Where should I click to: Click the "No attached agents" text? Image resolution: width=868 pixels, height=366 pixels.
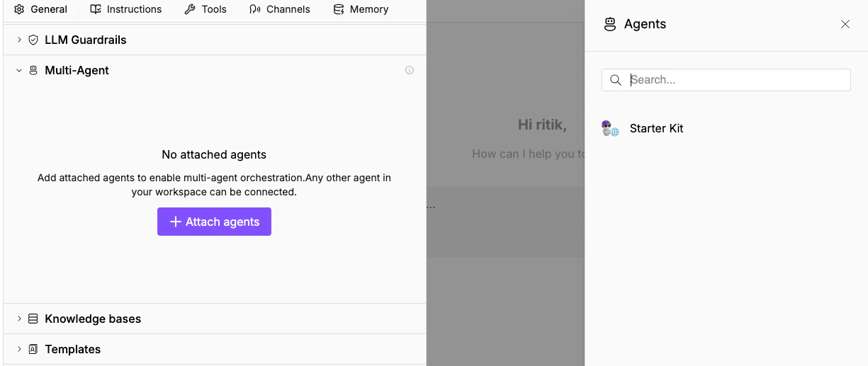point(214,154)
